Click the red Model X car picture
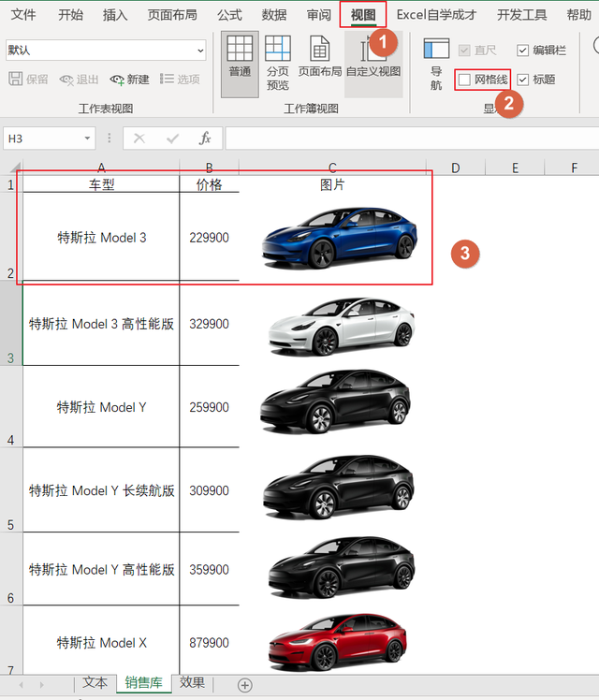 click(x=338, y=642)
